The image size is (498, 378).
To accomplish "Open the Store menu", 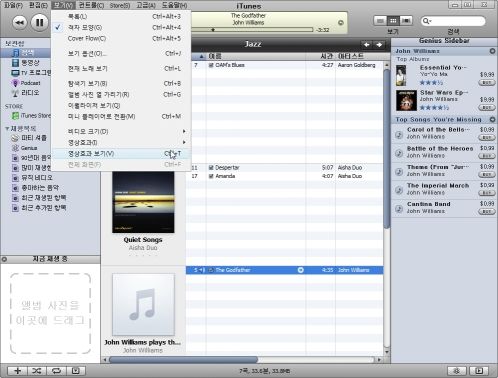I will pyautogui.click(x=120, y=5).
